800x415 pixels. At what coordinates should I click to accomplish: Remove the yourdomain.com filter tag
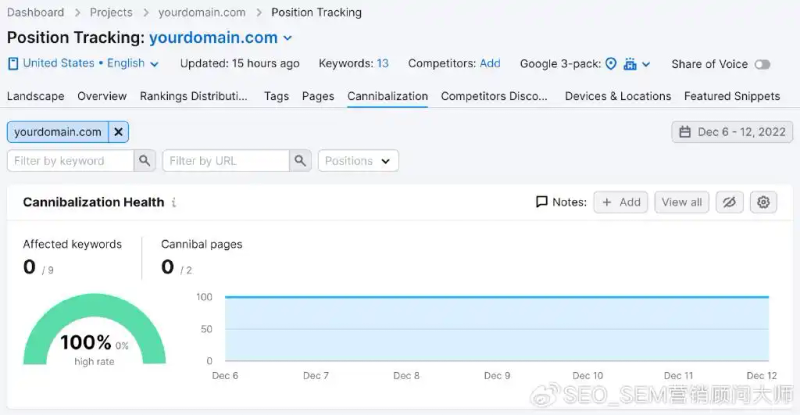pyautogui.click(x=118, y=132)
